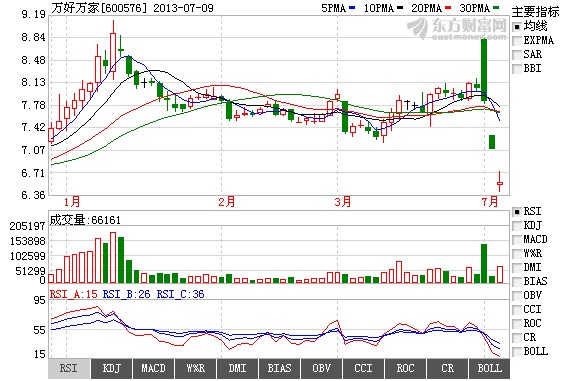Select the BOLL tab at the bottom
Screen dimensions: 563x381
[489, 368]
